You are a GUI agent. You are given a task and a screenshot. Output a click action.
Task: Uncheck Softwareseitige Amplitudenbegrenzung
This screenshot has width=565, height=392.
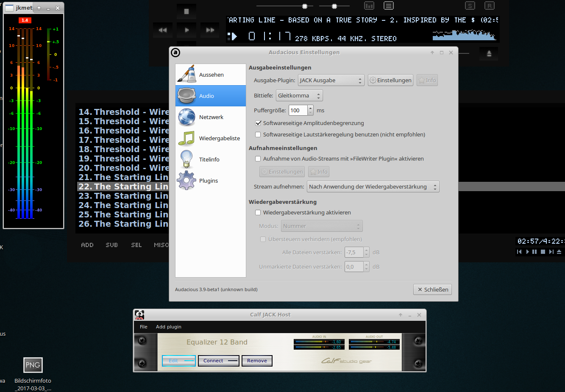[x=258, y=123]
